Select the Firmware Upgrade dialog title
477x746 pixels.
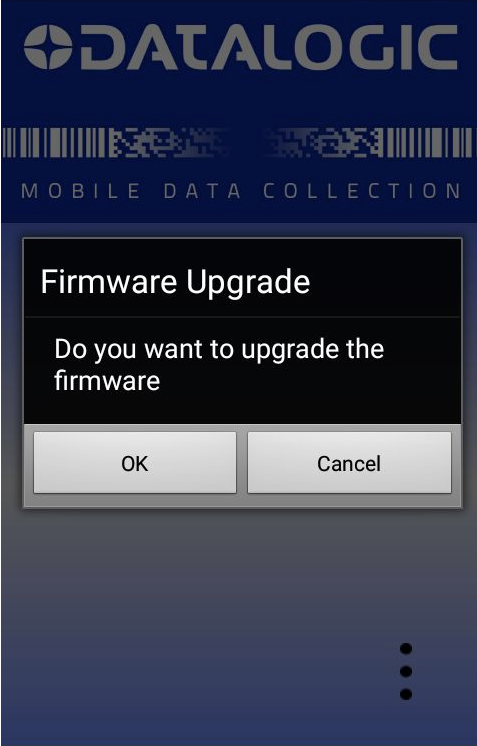[175, 282]
